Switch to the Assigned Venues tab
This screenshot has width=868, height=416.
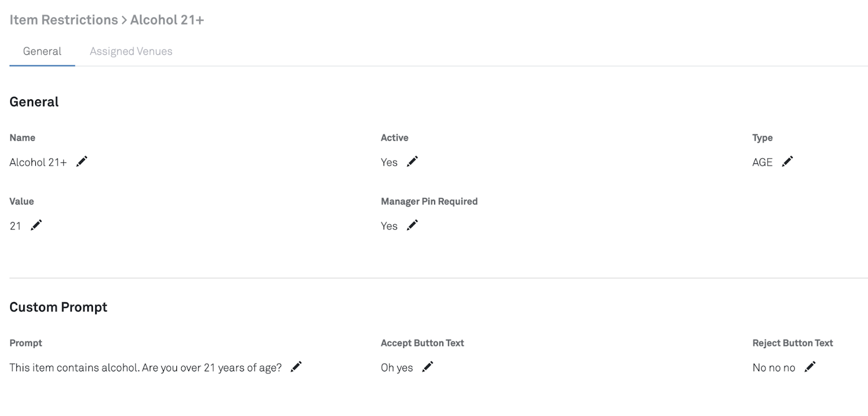pos(131,51)
